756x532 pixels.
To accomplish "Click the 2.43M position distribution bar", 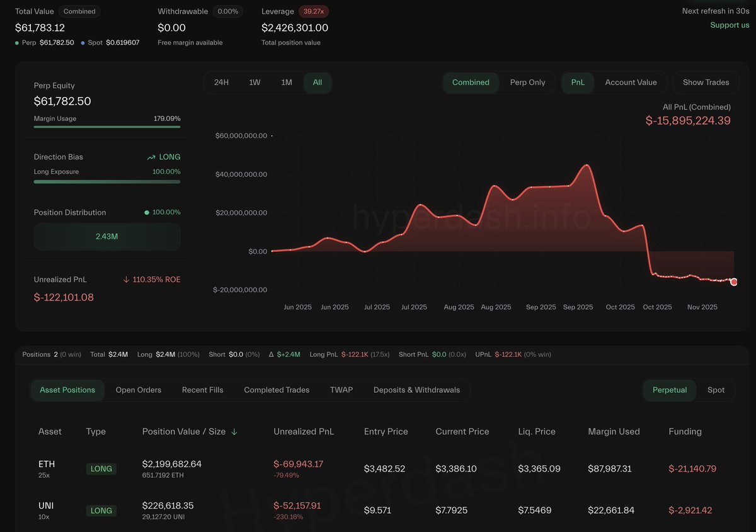I will coord(106,237).
